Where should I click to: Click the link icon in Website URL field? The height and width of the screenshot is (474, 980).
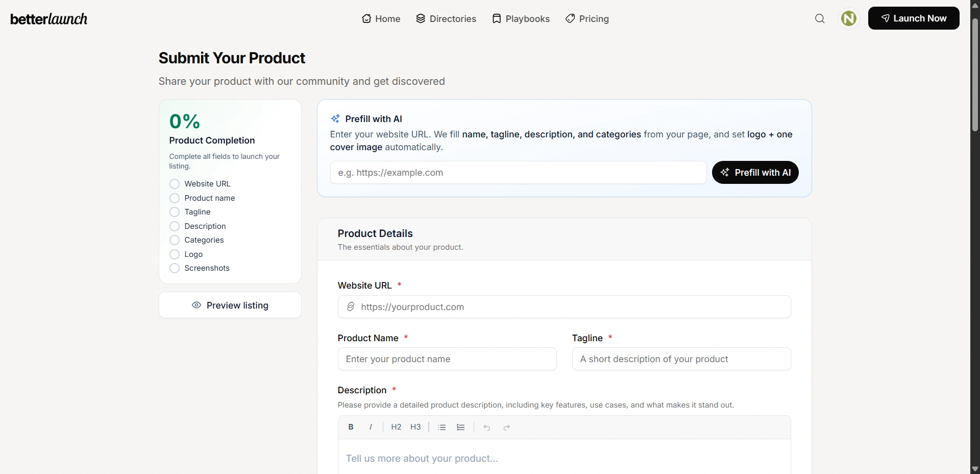[351, 306]
